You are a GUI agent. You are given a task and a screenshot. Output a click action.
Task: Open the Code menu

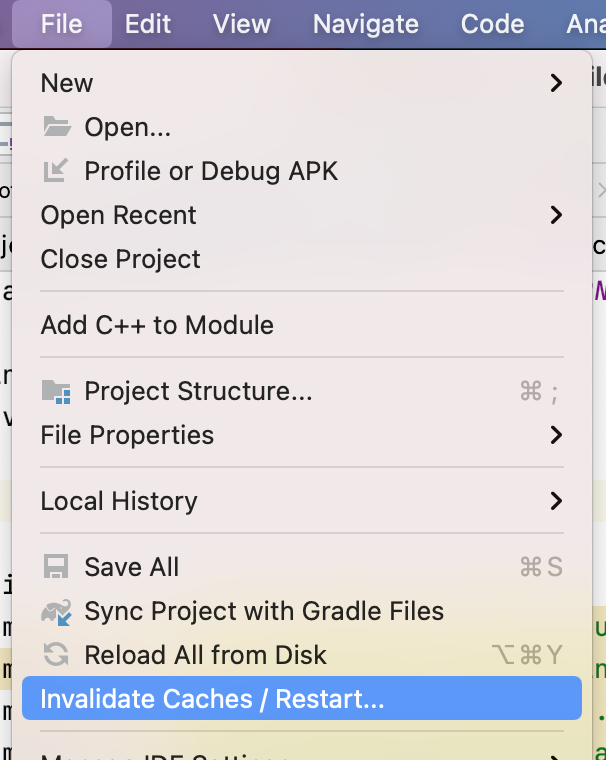pos(493,23)
